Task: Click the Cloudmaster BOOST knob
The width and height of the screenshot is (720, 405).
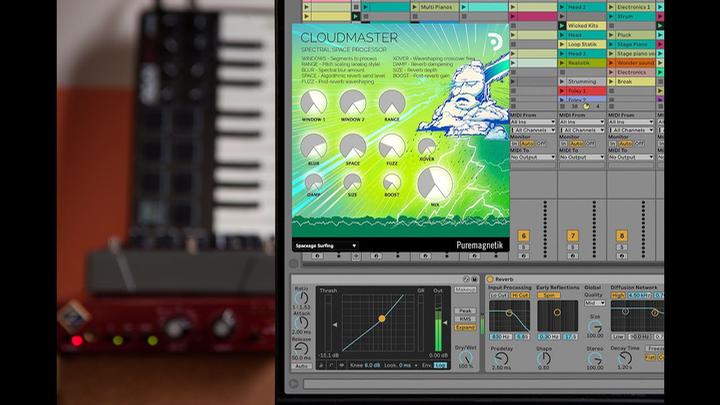Action: (392, 183)
